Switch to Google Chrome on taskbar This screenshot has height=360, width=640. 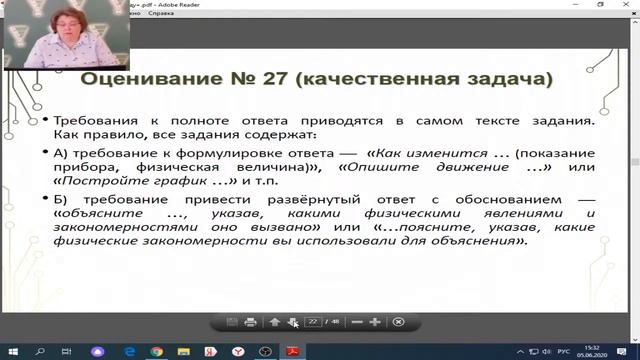(157, 351)
